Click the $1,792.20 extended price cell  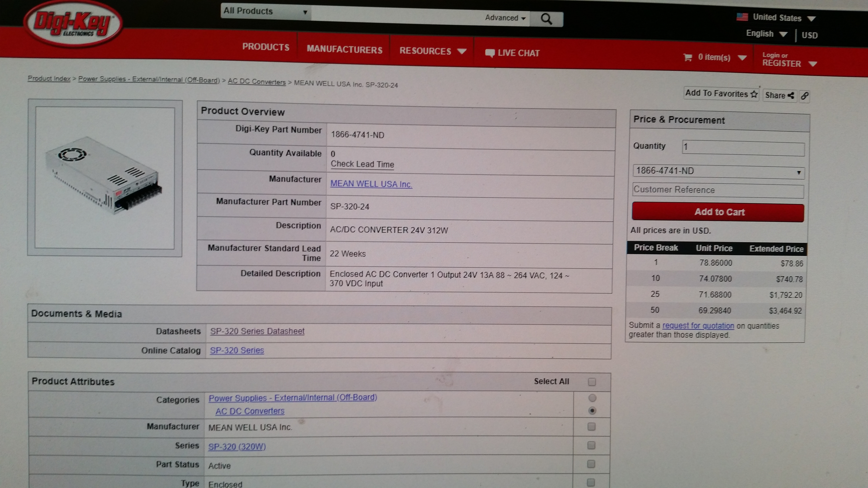785,295
